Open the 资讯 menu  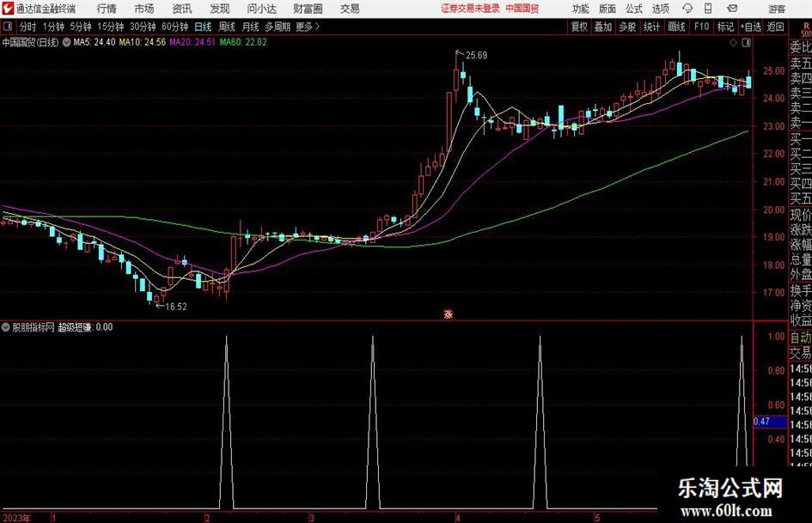click(182, 9)
